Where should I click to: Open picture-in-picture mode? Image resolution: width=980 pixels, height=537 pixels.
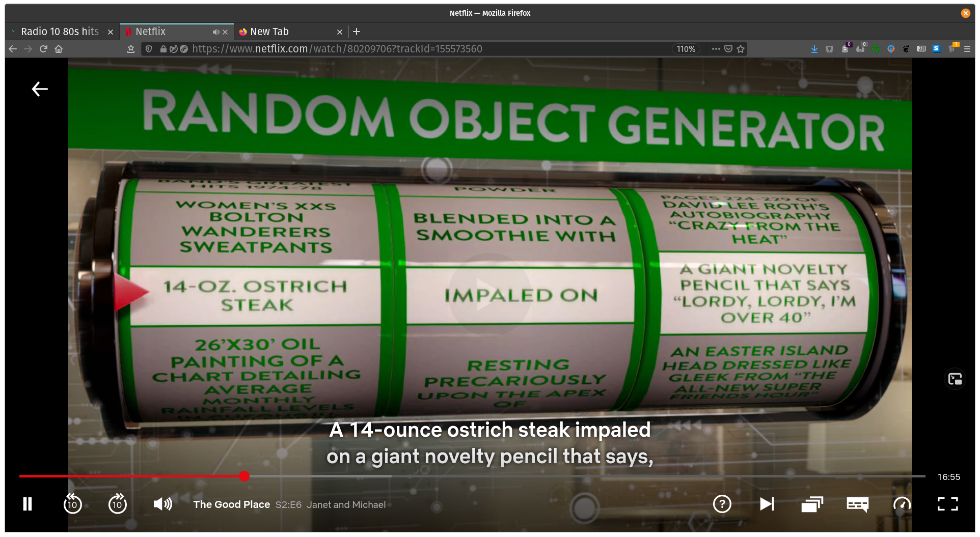pyautogui.click(x=955, y=379)
